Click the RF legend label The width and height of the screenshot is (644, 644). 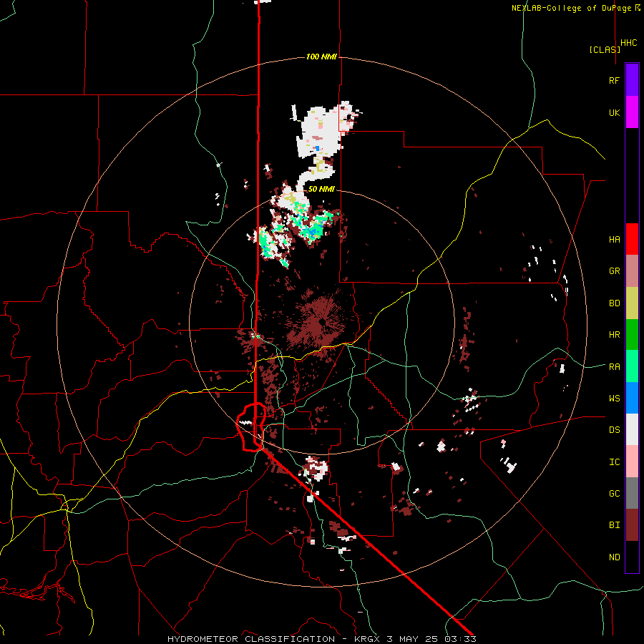pos(614,80)
